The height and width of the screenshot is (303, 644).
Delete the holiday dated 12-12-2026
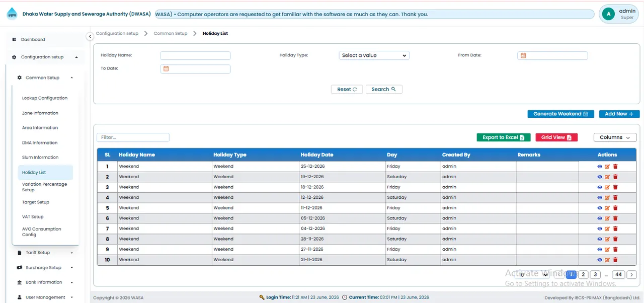click(x=615, y=197)
